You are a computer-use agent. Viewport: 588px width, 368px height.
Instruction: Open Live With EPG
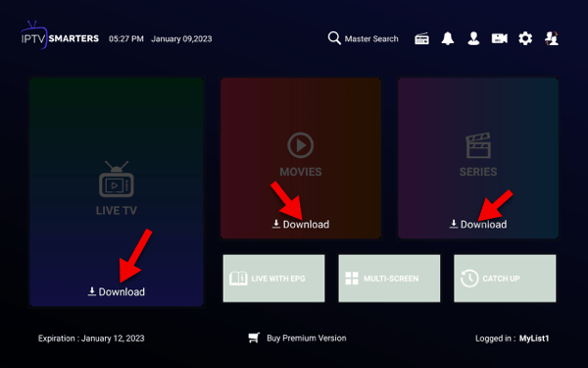[273, 279]
